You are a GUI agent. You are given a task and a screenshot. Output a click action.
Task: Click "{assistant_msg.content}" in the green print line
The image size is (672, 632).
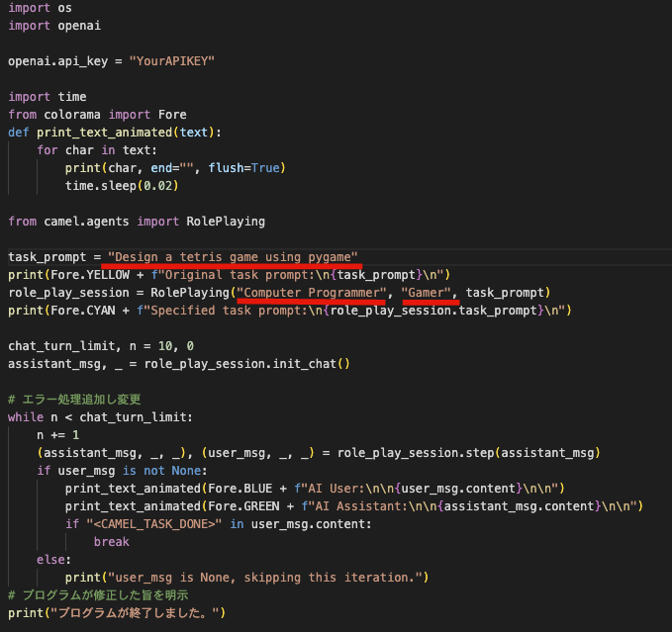pyautogui.click(x=522, y=506)
